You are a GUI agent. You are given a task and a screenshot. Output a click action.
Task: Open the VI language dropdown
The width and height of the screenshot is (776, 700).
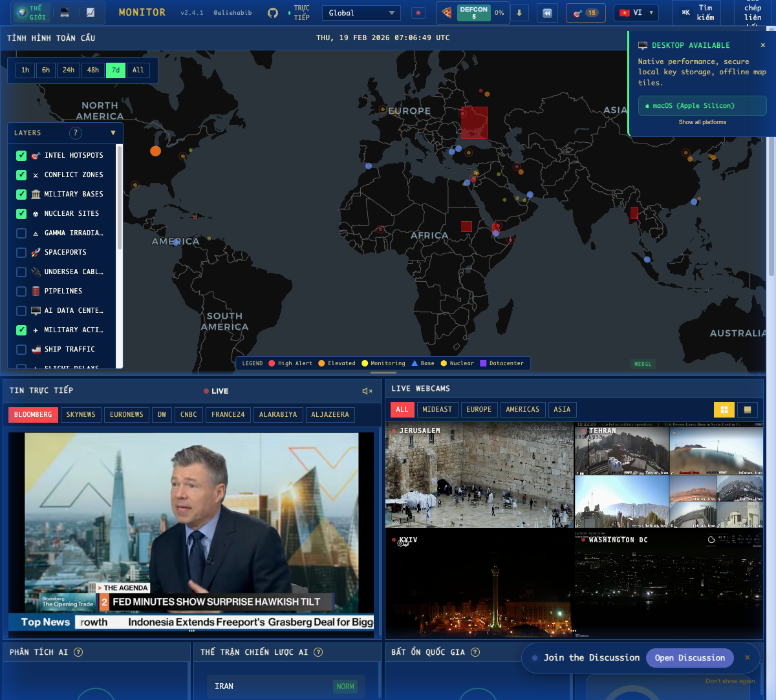point(636,13)
